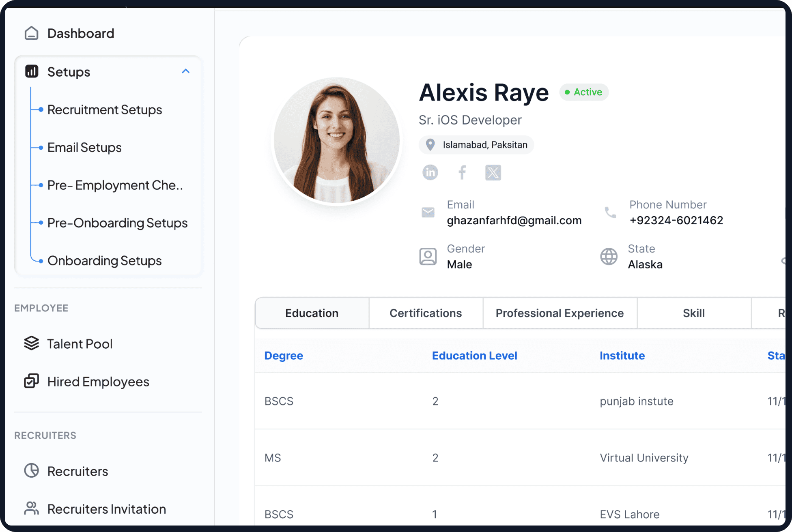Click education level 1 in EVS Lahore row
792x532 pixels.
tap(435, 514)
